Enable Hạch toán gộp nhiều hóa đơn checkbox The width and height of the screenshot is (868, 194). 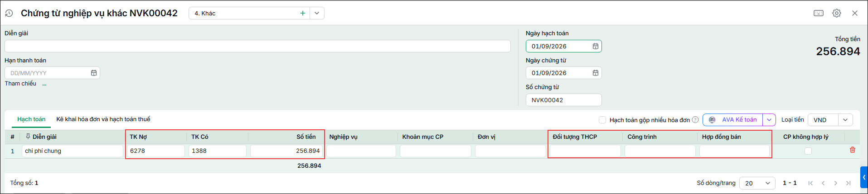(x=602, y=120)
